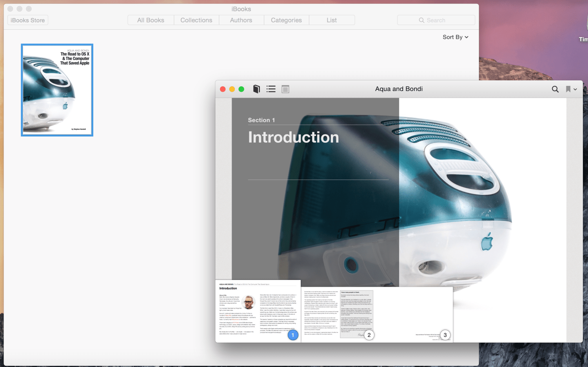Screen dimensions: 588x367
Task: Expand the bookmark dropdown arrow
Action: pyautogui.click(x=575, y=89)
